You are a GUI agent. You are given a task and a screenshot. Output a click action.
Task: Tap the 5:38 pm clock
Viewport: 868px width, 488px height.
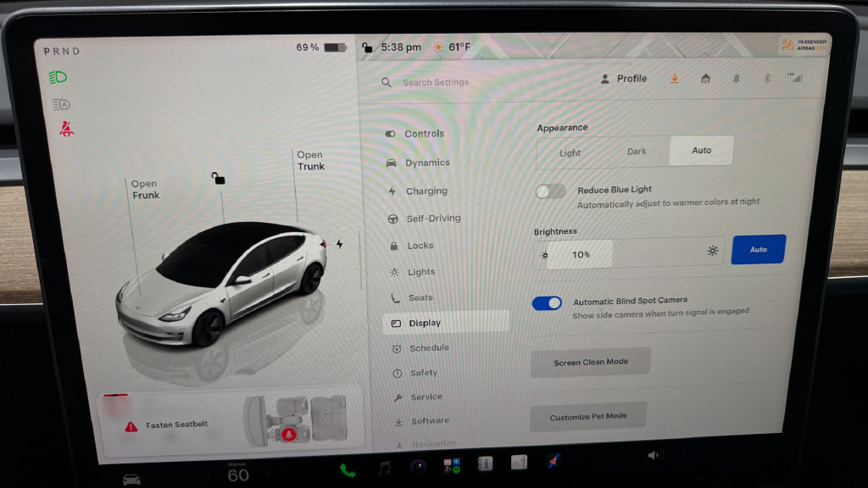[x=401, y=47]
